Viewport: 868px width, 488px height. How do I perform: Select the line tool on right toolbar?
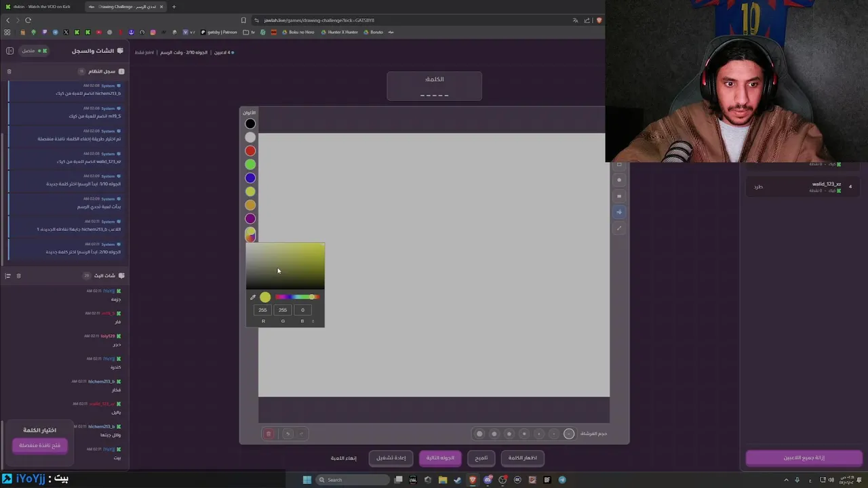619,228
